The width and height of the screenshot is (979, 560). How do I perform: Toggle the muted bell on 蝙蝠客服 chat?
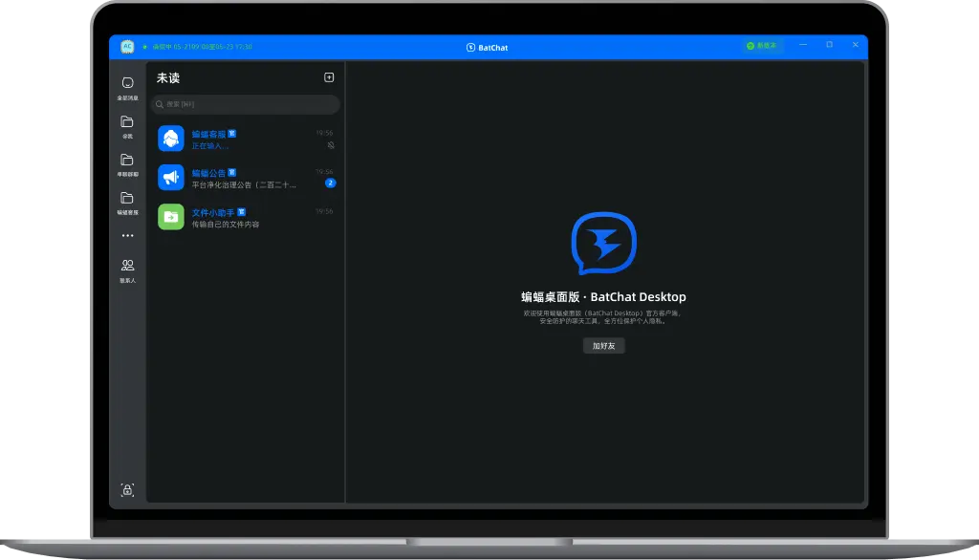pos(331,145)
